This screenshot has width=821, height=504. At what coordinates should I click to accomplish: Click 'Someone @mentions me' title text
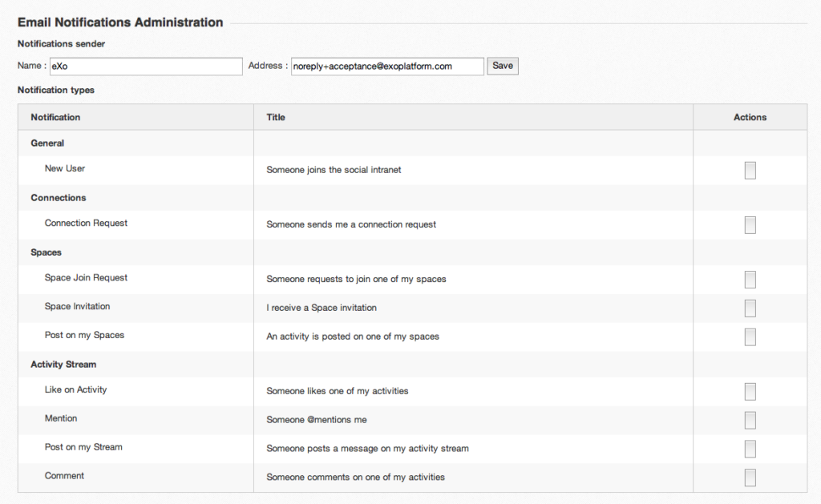point(316,420)
